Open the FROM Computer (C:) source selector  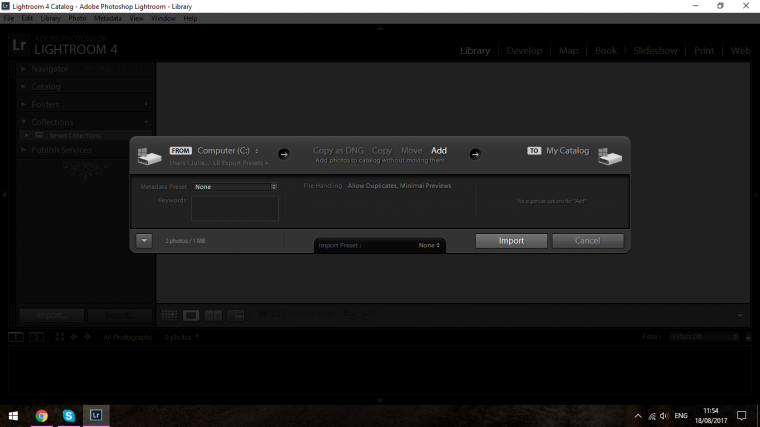[x=227, y=151]
